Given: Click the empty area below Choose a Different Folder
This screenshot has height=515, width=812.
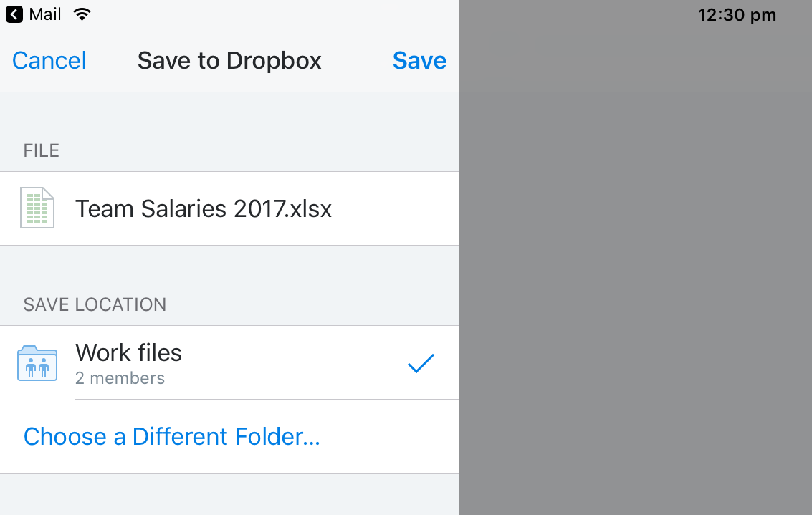Looking at the screenshot, I should click(x=229, y=494).
